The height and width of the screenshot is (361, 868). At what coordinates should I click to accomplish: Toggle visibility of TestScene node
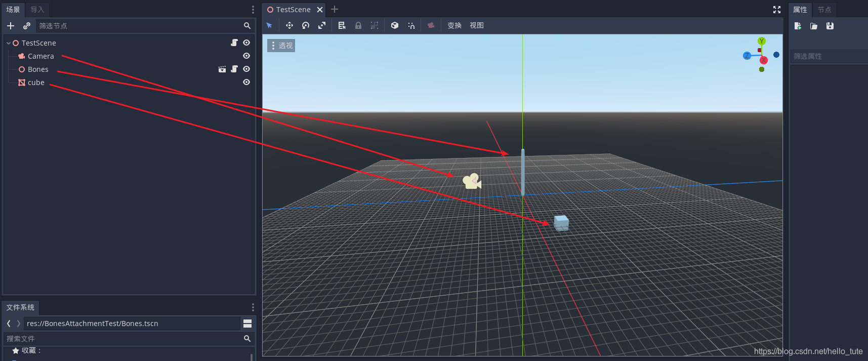[246, 43]
